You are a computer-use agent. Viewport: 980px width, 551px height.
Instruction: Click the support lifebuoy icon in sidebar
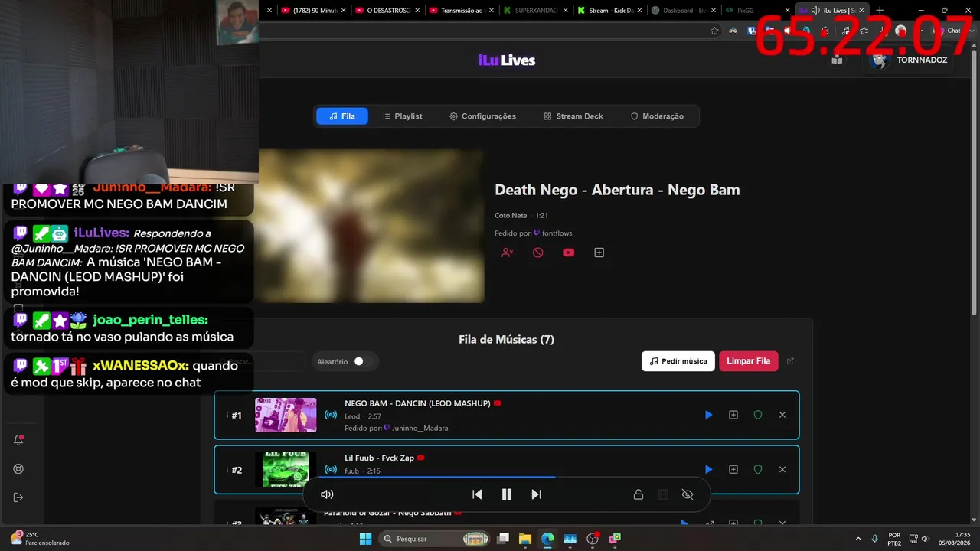point(18,469)
